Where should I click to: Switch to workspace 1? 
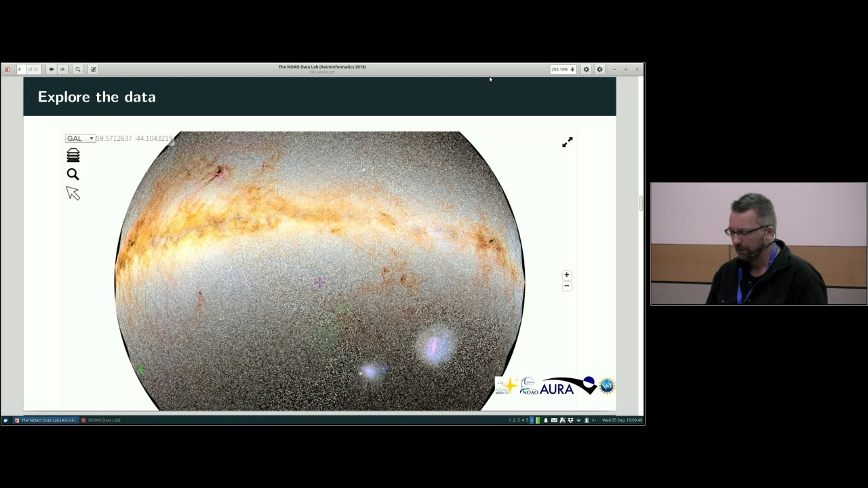pyautogui.click(x=510, y=420)
